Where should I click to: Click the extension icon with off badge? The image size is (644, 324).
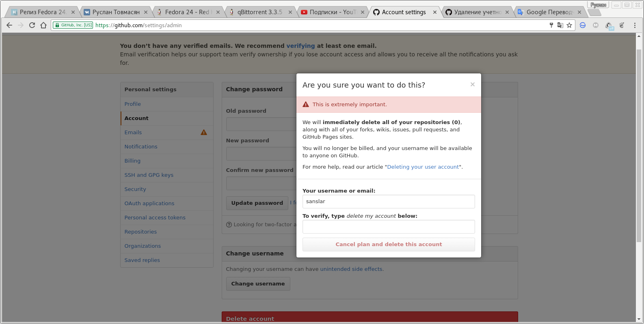coord(609,26)
